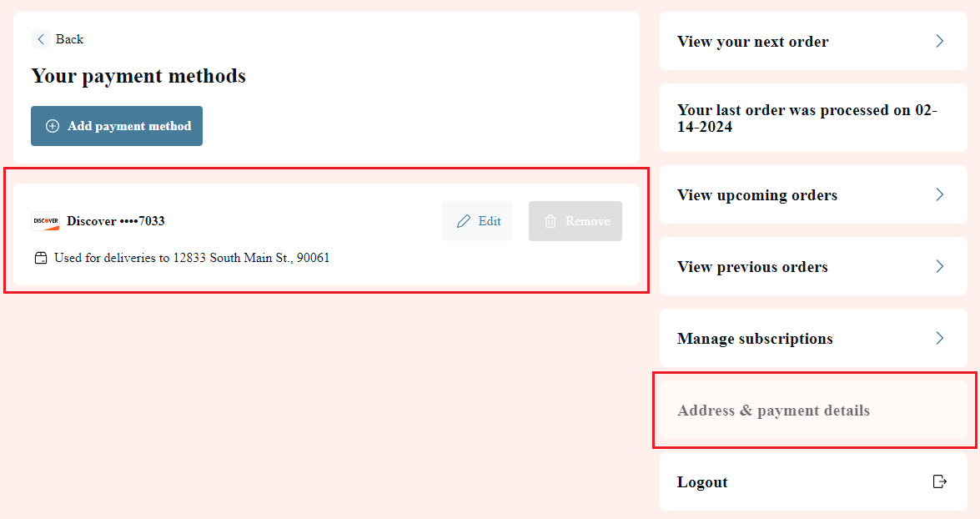The width and height of the screenshot is (980, 519).
Task: Click the Logout text
Action: pos(702,482)
